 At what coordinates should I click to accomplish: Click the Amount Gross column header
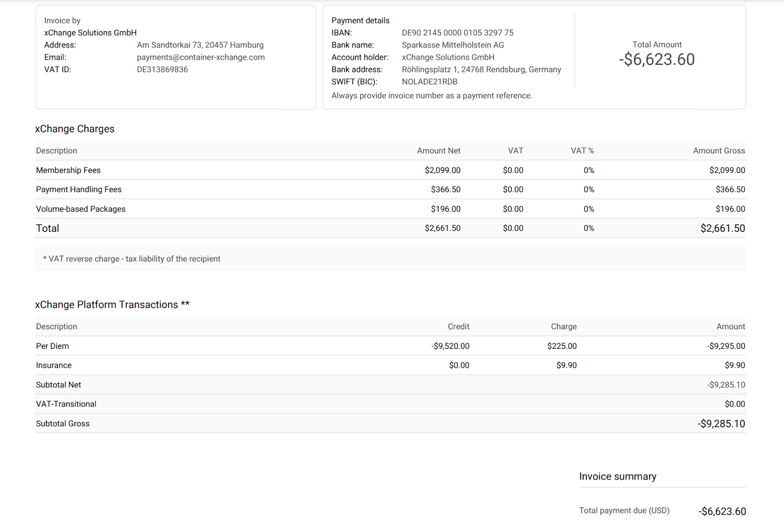pyautogui.click(x=719, y=151)
